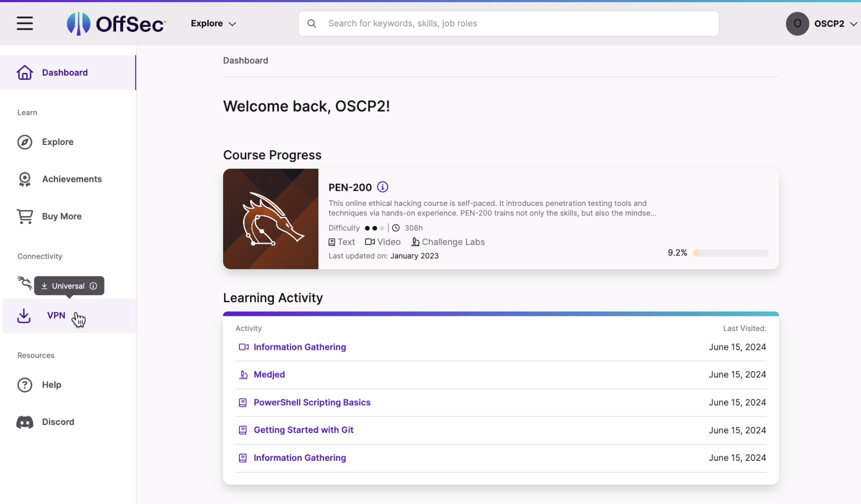Open the Medjed activity link
Image resolution: width=861 pixels, height=504 pixels.
point(269,374)
